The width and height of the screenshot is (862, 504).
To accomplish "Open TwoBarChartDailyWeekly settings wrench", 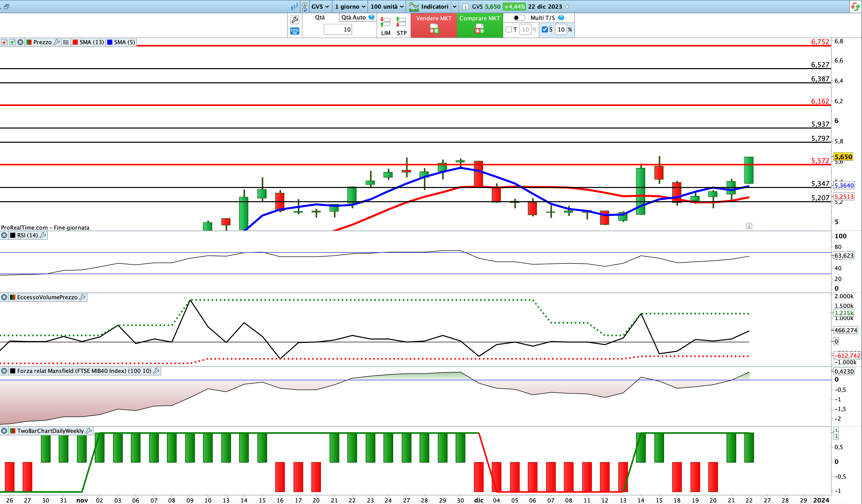I will click(x=89, y=431).
